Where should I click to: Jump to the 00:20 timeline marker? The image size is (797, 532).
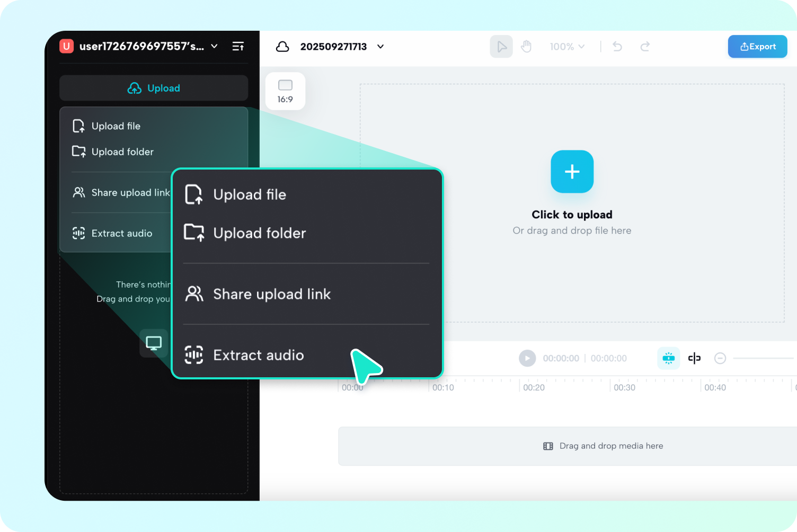(x=534, y=387)
